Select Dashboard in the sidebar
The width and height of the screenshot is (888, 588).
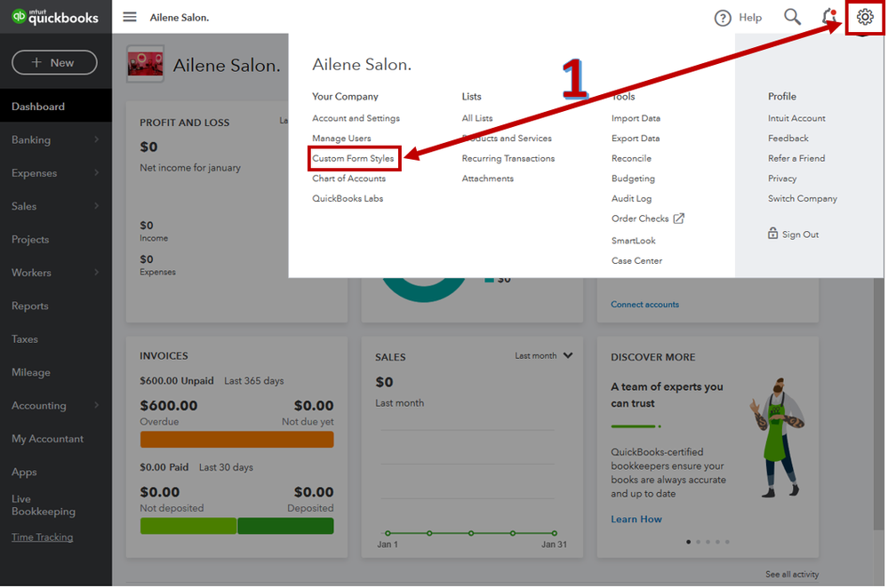(56, 107)
